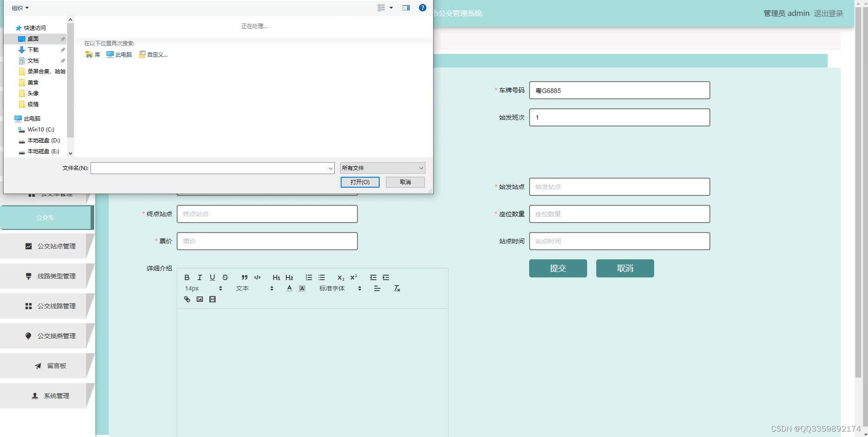Apply subscript formatting
Image resolution: width=868 pixels, height=437 pixels.
click(341, 277)
